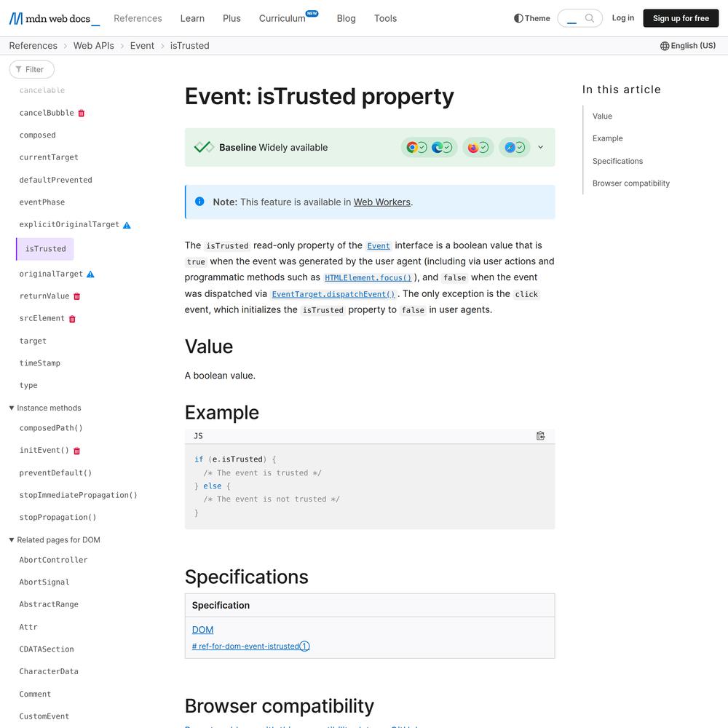Open the composedPath() method page

(x=51, y=429)
